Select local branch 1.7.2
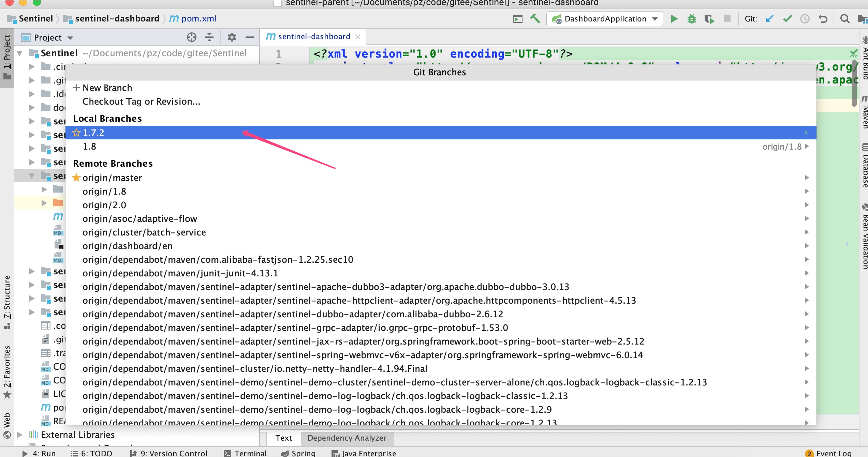Screen dimensions: 868x457 (441, 133)
